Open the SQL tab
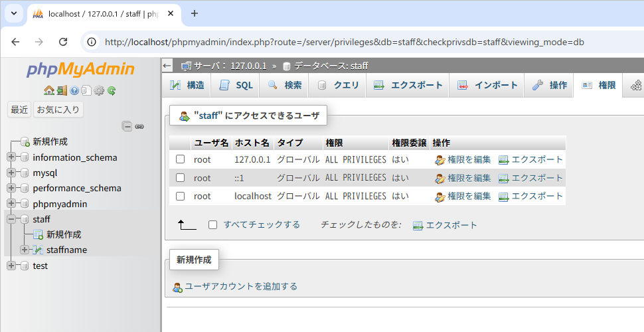644x332 pixels. coord(235,86)
